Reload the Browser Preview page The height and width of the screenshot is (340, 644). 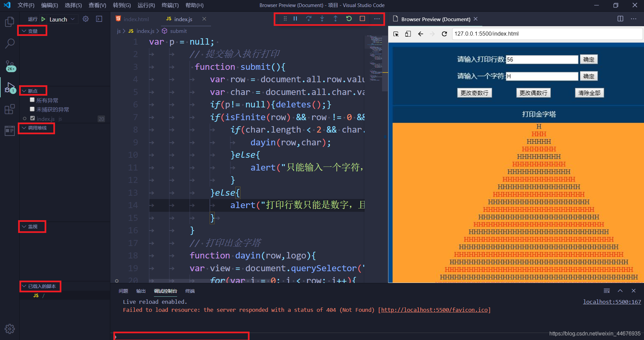(444, 34)
